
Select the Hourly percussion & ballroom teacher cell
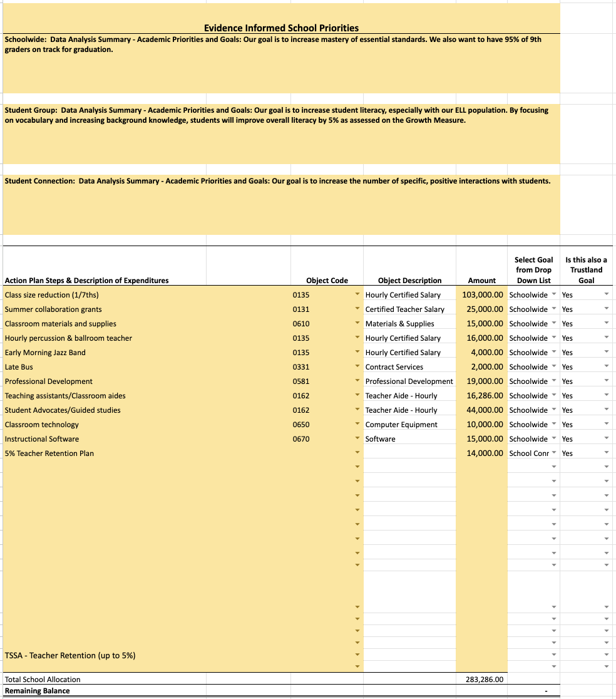coord(68,338)
